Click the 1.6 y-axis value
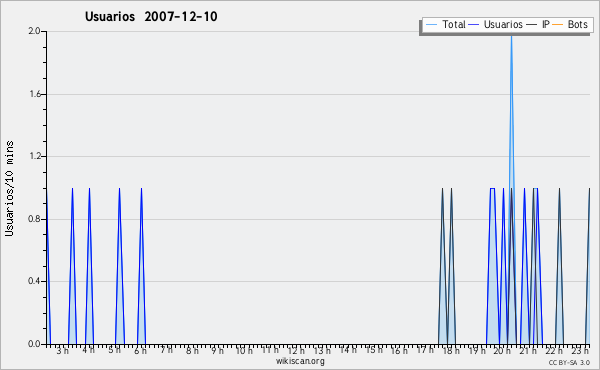The height and width of the screenshot is (370, 600). point(34,94)
